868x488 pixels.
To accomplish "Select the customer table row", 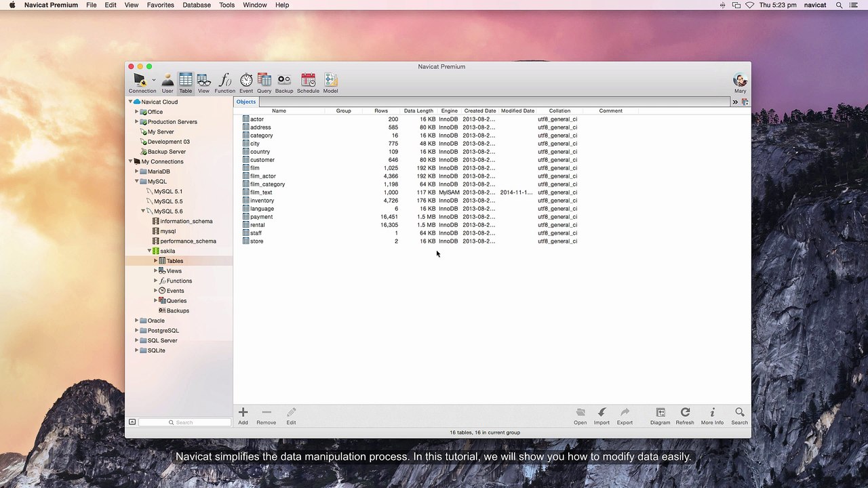I will [492, 160].
